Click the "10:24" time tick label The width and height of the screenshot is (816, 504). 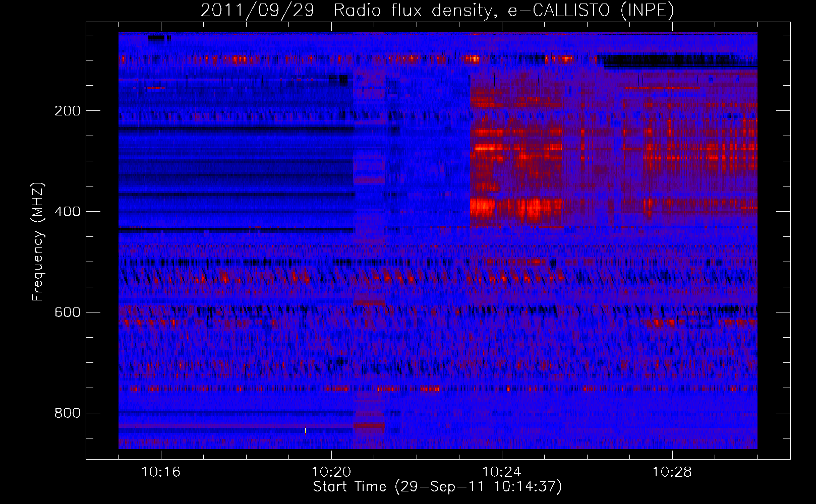502,472
